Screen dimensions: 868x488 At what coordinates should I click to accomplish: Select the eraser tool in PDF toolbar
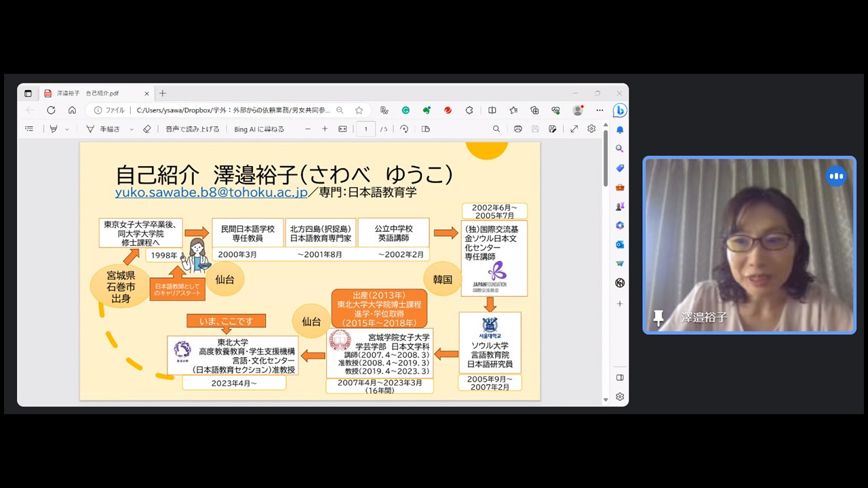147,129
